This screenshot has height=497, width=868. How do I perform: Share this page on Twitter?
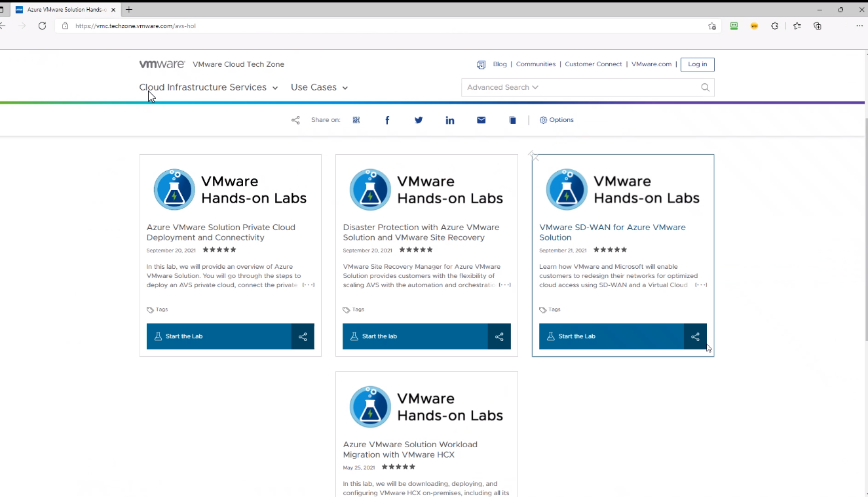click(419, 120)
